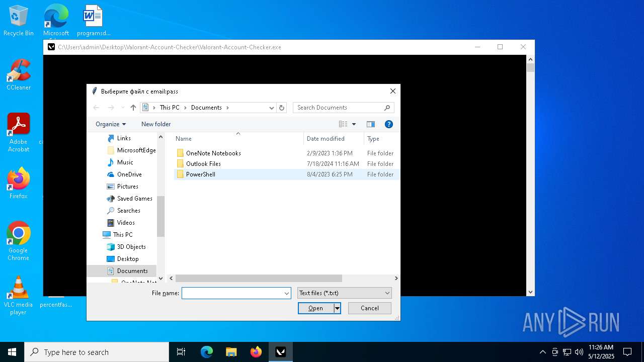Open the notification center icon
The height and width of the screenshot is (362, 644).
[627, 352]
